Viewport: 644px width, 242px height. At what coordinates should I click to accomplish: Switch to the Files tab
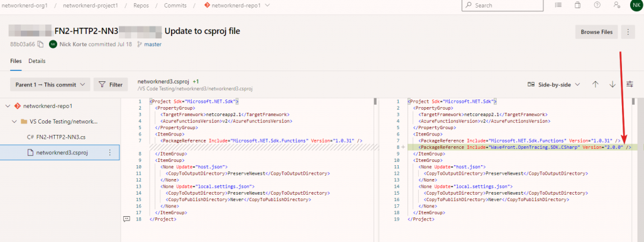point(16,61)
